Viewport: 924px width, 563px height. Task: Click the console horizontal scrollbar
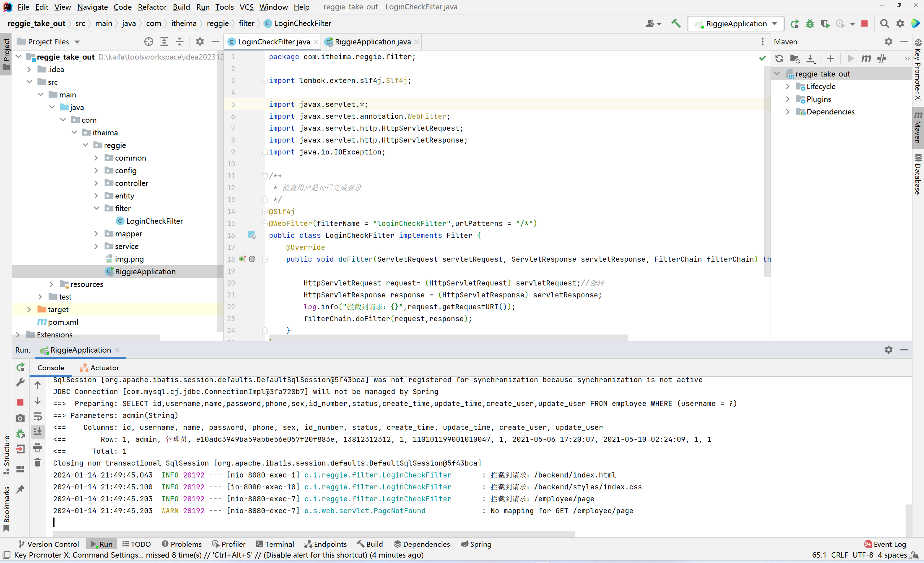coord(314,533)
